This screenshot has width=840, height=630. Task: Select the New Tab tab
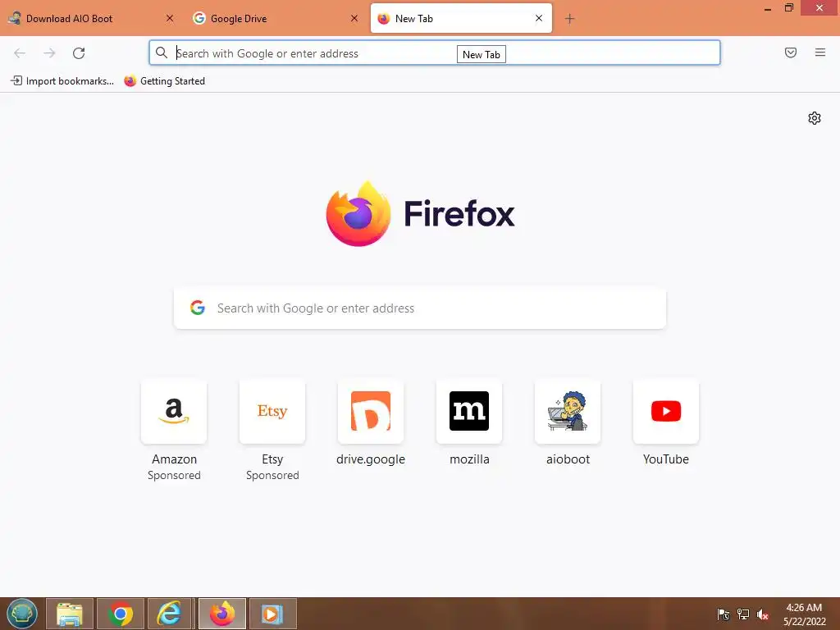click(x=461, y=18)
